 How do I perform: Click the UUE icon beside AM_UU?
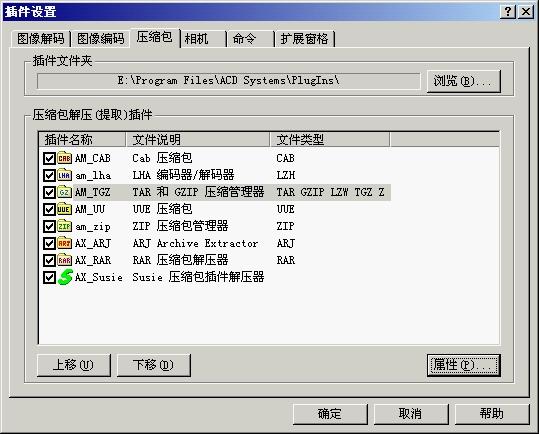point(65,209)
